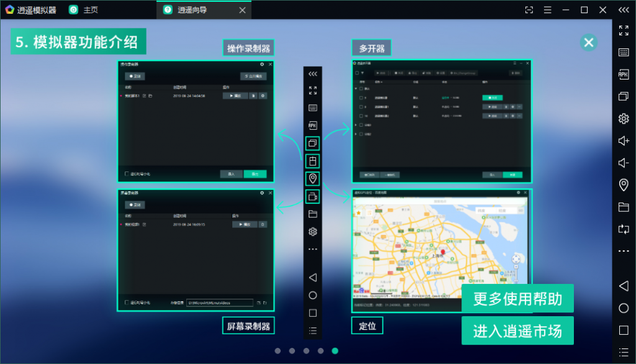Screen dimensions: 636x364
Task: Expand more tools via right sidebar three dots
Action: pyautogui.click(x=624, y=251)
